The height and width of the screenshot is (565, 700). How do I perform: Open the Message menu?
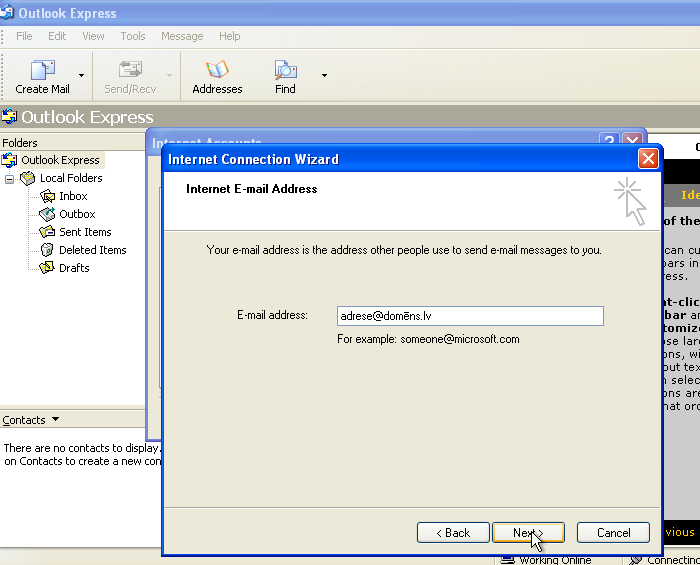coord(182,36)
